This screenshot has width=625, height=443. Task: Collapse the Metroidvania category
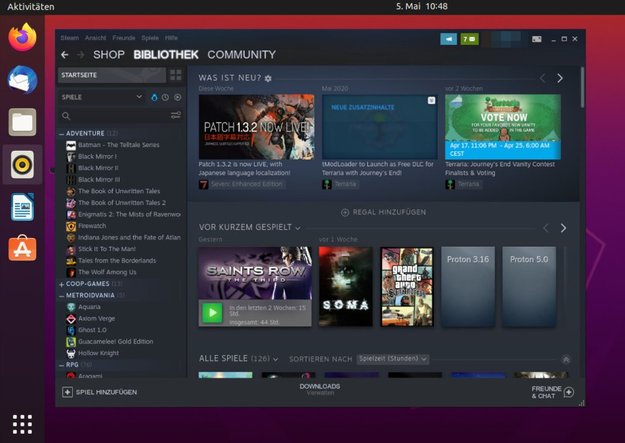click(x=61, y=296)
